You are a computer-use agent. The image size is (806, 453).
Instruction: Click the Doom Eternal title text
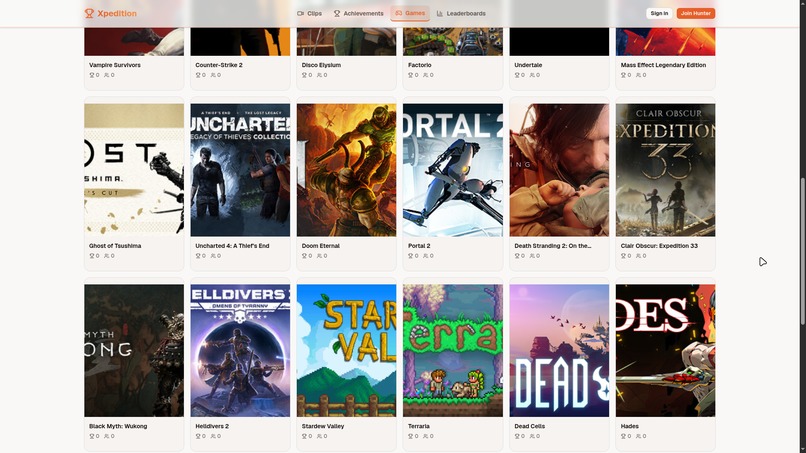(x=321, y=246)
